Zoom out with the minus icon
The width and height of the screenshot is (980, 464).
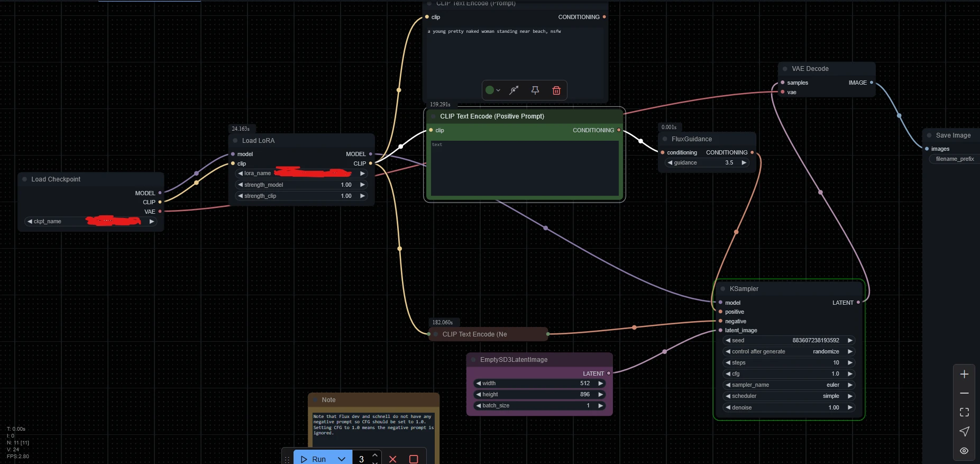click(x=964, y=393)
